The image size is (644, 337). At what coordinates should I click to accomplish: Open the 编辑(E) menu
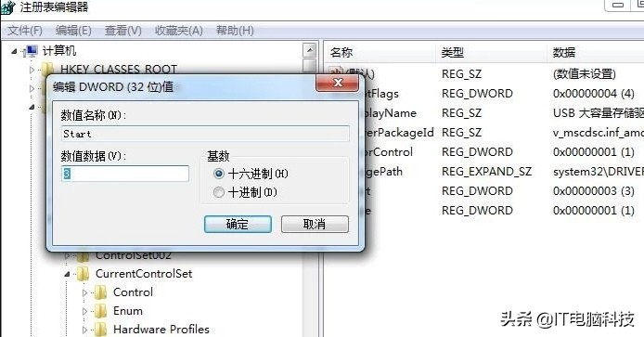[73, 31]
